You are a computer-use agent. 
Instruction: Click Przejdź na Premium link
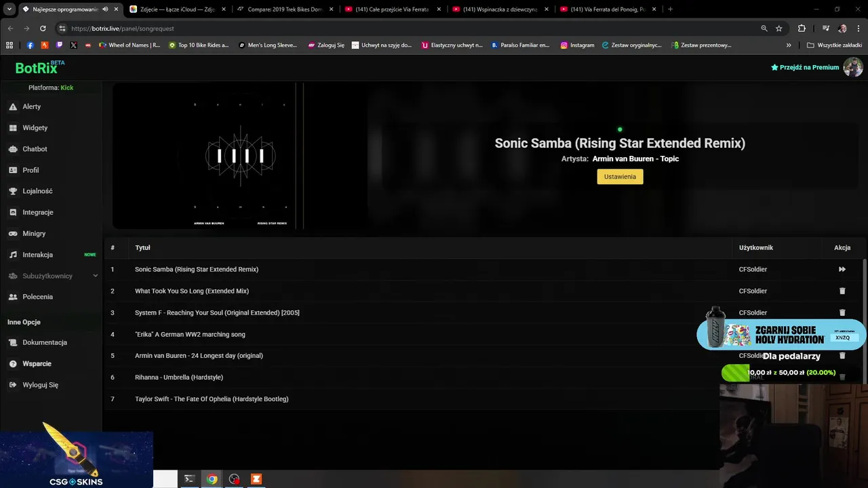point(805,67)
